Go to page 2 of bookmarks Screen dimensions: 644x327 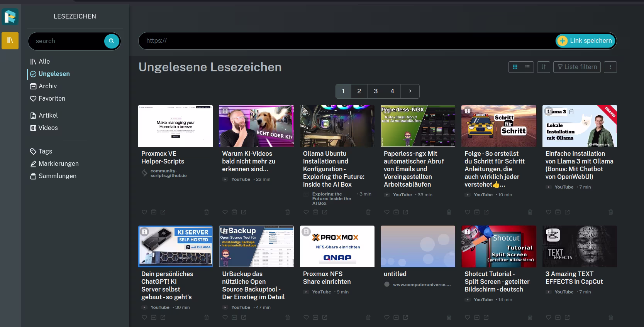point(359,91)
